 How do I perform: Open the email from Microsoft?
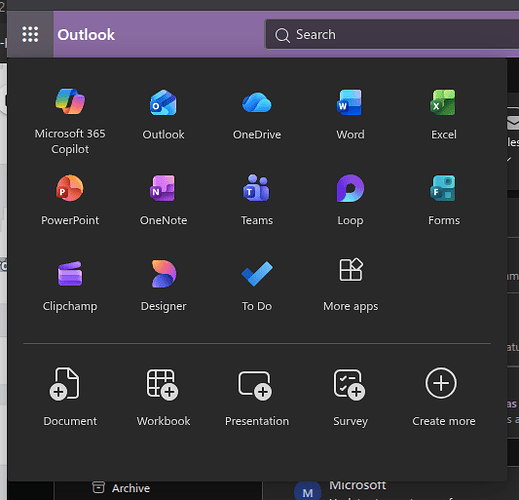[x=391, y=490]
